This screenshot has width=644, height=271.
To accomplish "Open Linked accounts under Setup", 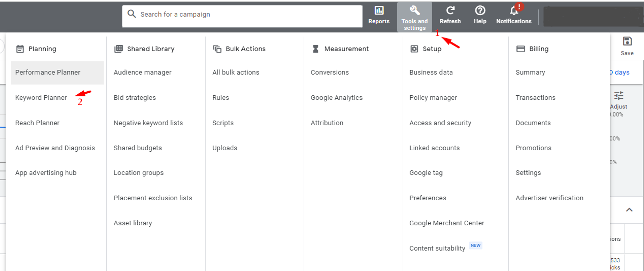I will pyautogui.click(x=434, y=148).
